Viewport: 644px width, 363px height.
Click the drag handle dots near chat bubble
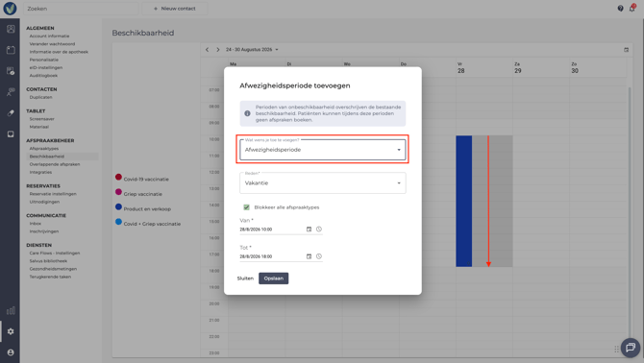tap(616, 349)
